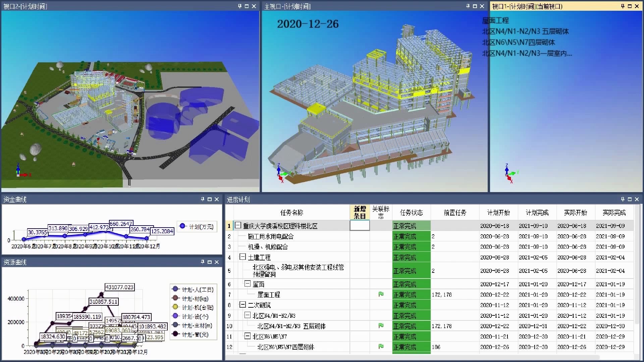Screen dimensions: 644x362
Task: Pin the 资源曲线 panel
Action: click(x=203, y=262)
